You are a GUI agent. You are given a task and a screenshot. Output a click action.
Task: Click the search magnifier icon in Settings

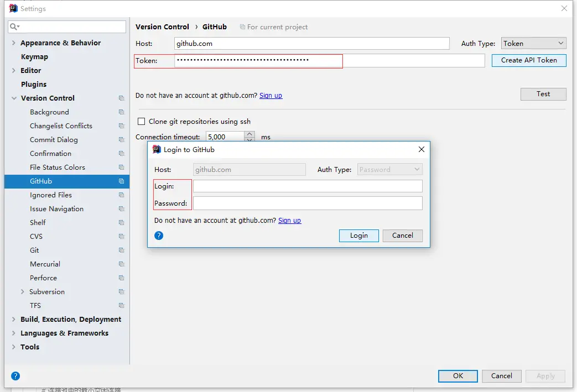click(x=14, y=27)
